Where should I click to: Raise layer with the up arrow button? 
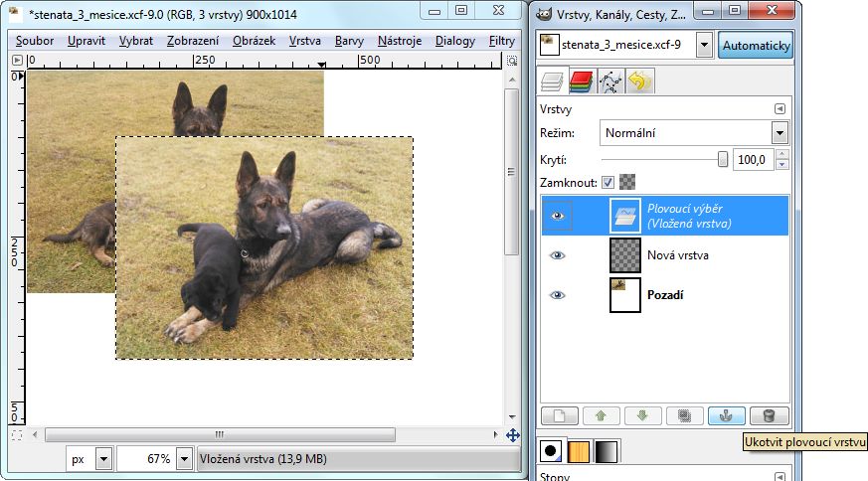click(x=601, y=415)
